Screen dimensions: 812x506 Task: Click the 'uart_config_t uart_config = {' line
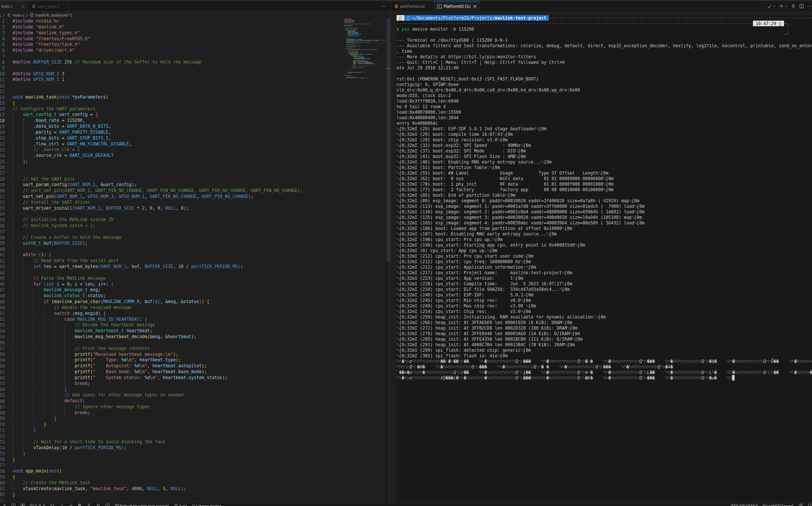pyautogui.click(x=61, y=114)
